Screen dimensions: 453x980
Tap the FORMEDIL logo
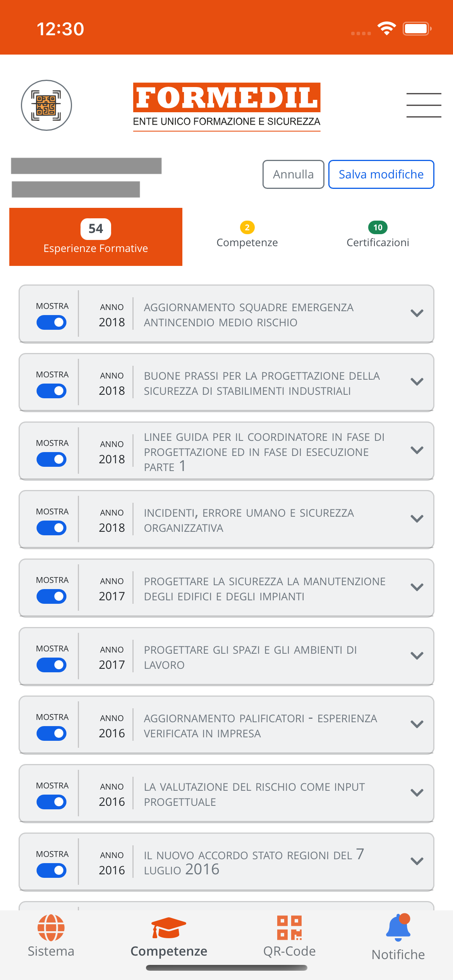[226, 105]
